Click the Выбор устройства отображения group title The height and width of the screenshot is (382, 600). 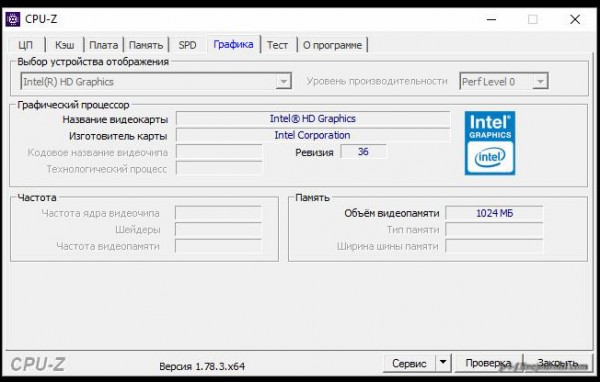click(93, 62)
